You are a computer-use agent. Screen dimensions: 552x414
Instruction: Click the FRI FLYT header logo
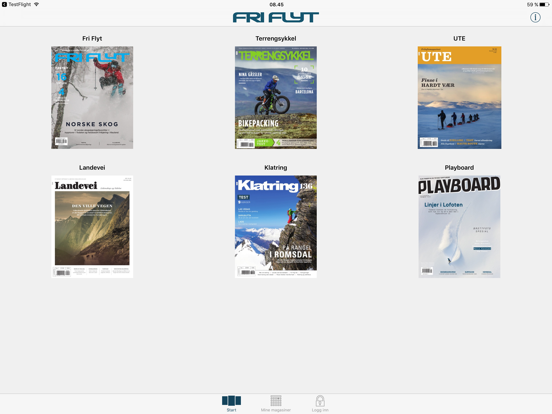(x=276, y=17)
